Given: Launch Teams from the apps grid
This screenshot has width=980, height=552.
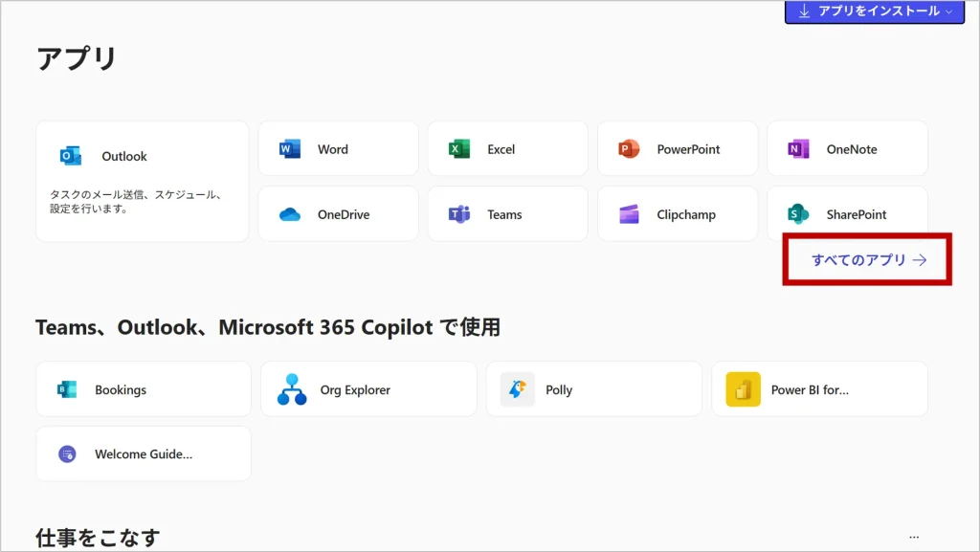Looking at the screenshot, I should click(x=459, y=214).
